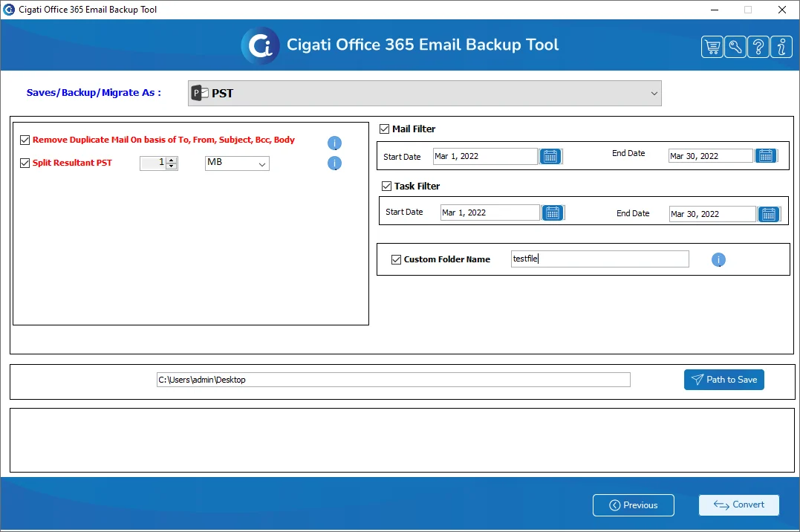This screenshot has height=532, width=800.
Task: Show info for Remove Duplicate Mail option
Action: point(334,143)
